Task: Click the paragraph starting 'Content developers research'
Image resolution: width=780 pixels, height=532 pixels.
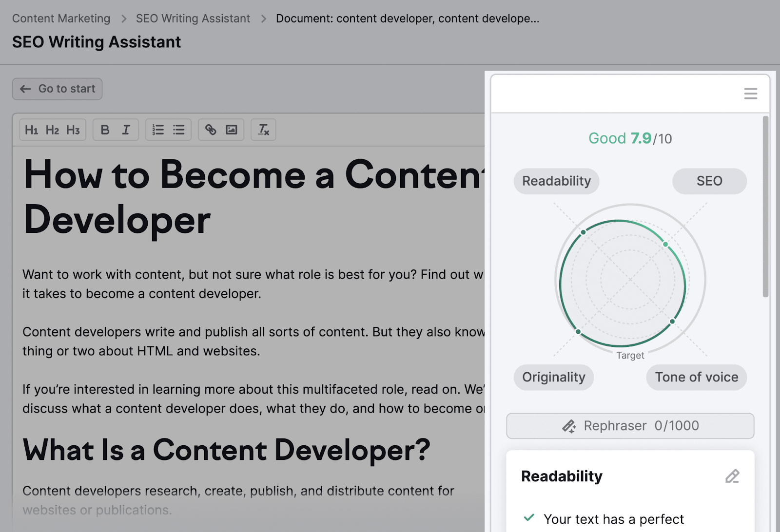Action: (x=238, y=500)
